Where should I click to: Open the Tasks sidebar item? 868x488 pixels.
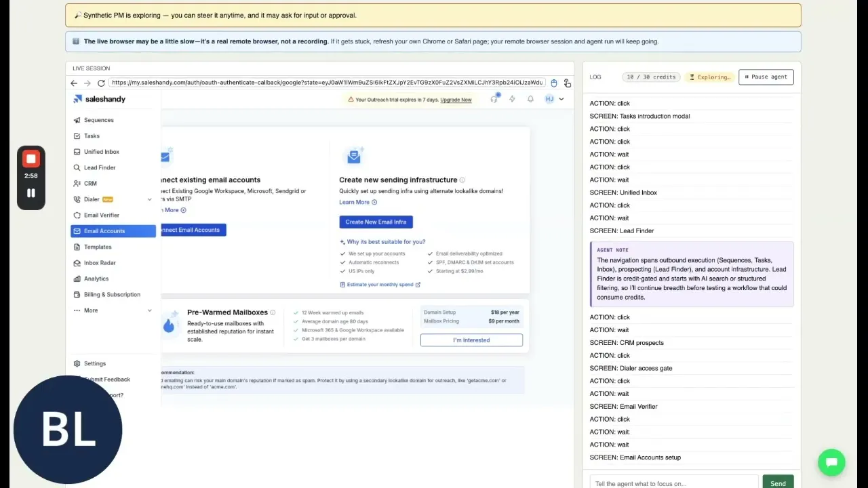coord(92,136)
